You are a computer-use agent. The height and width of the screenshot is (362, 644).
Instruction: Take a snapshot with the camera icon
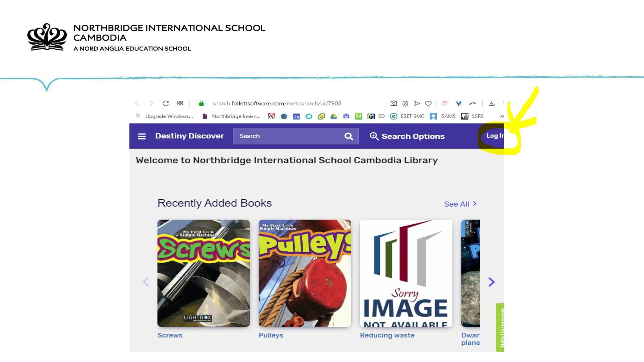tap(393, 103)
